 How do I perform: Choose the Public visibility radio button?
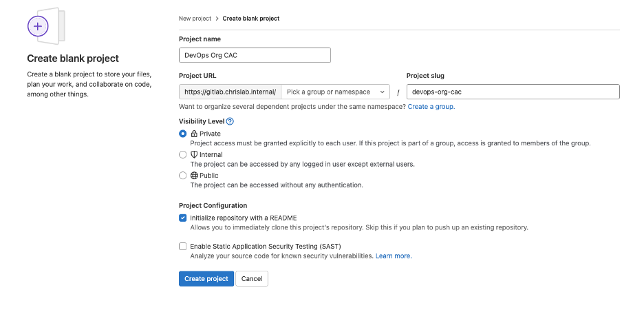click(183, 176)
